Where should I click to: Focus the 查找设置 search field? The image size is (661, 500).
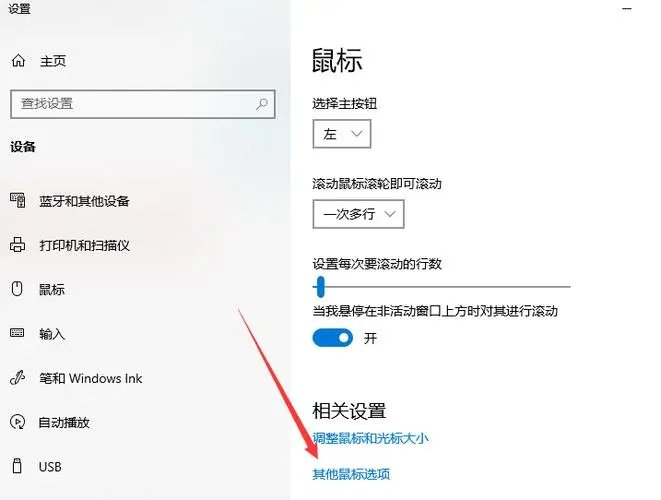pyautogui.click(x=143, y=104)
